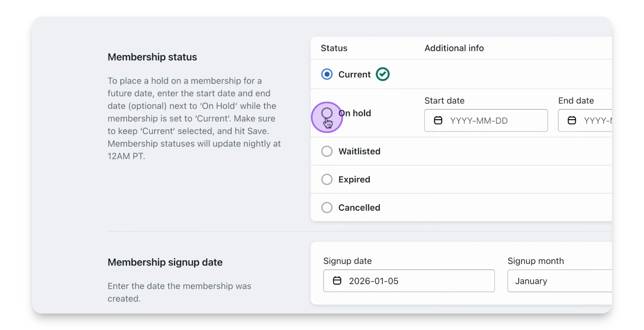Focus the Start date YYYY-MM-DD input

(491, 121)
